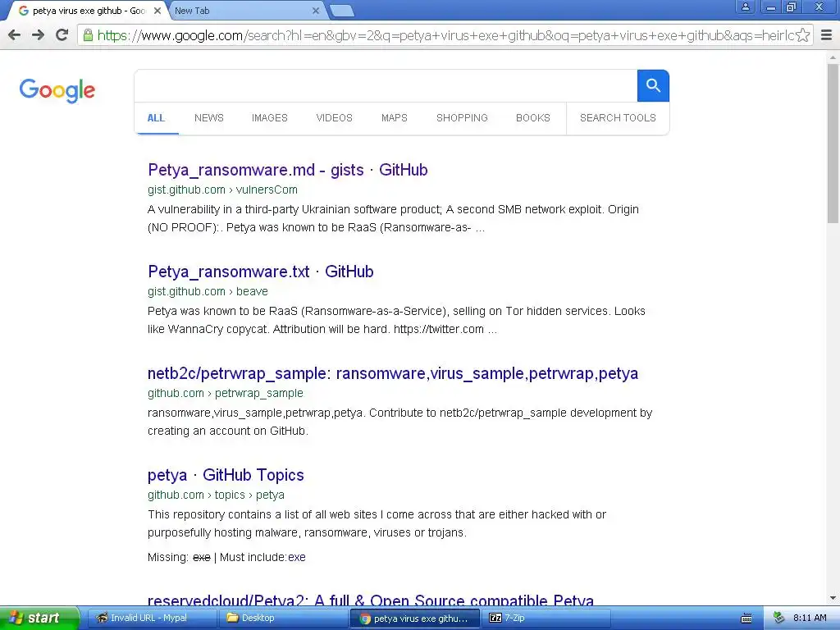Switch to SHOPPING results

[x=462, y=118]
